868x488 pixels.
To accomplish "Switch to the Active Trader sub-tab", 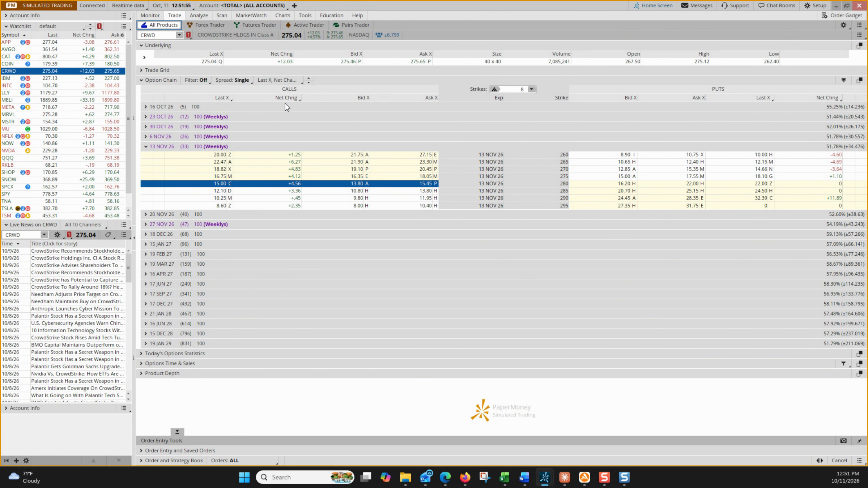I will coord(305,25).
